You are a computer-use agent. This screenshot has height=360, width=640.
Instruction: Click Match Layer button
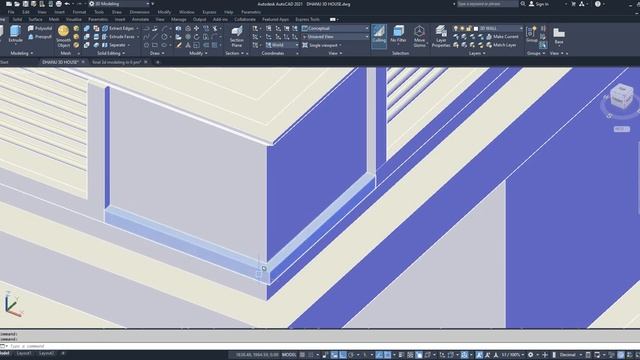point(501,45)
